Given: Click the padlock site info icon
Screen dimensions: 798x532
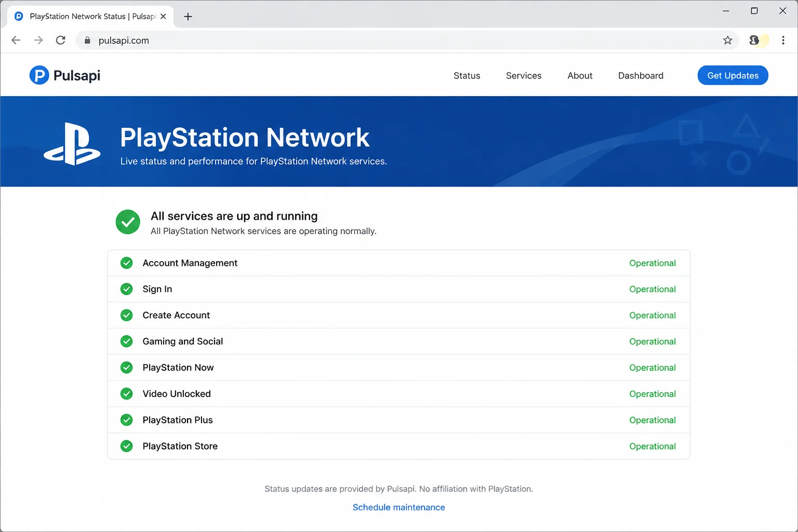Looking at the screenshot, I should coord(87,40).
